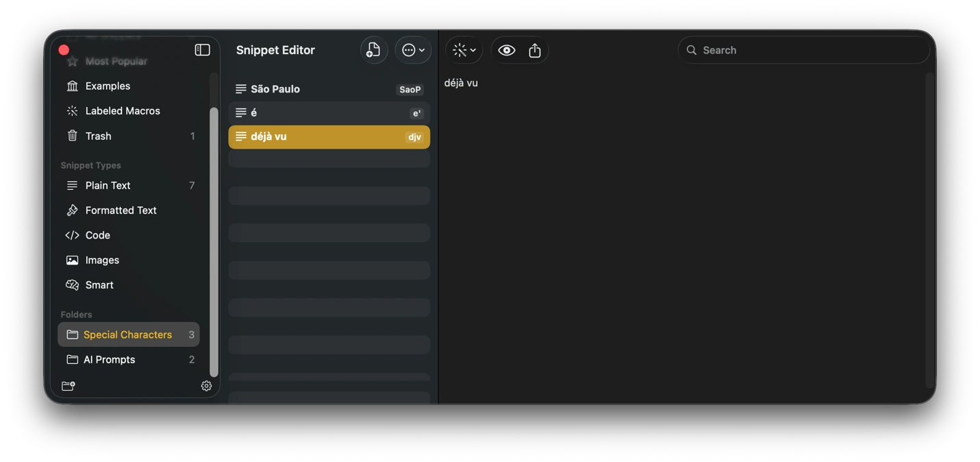Click the Snippet Editor title
980x462 pixels.
pyautogui.click(x=275, y=50)
